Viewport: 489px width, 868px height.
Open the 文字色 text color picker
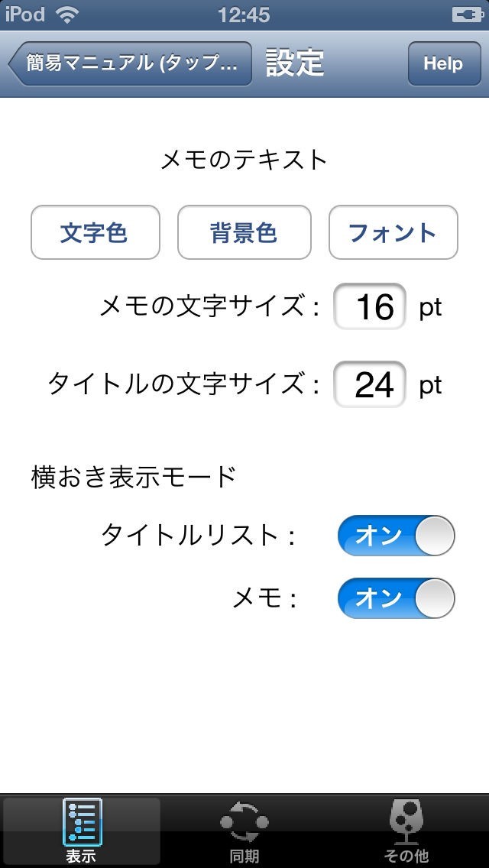95,232
